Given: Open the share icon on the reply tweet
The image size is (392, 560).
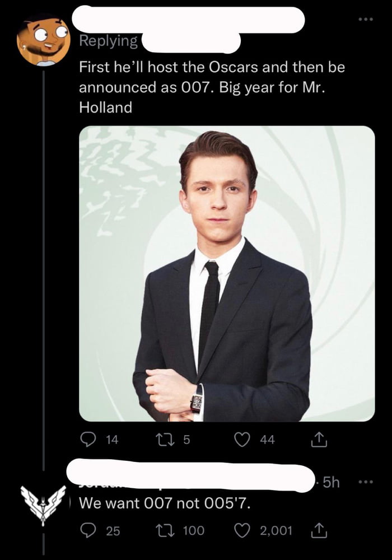Looking at the screenshot, I should (320, 531).
